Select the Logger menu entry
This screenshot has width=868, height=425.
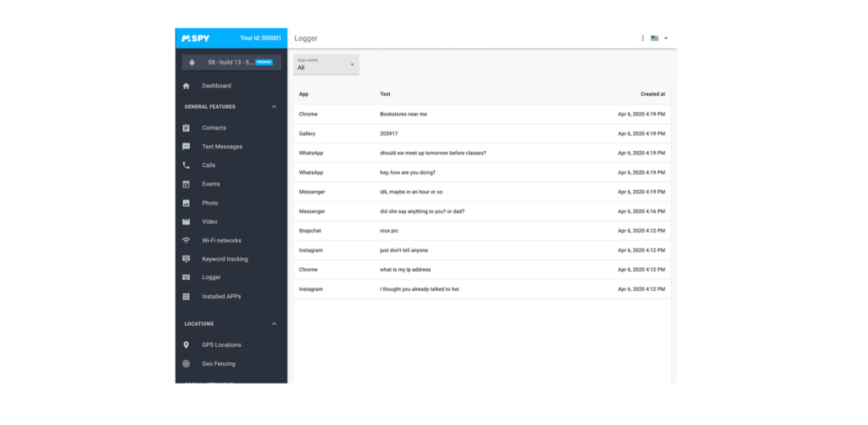coord(211,277)
